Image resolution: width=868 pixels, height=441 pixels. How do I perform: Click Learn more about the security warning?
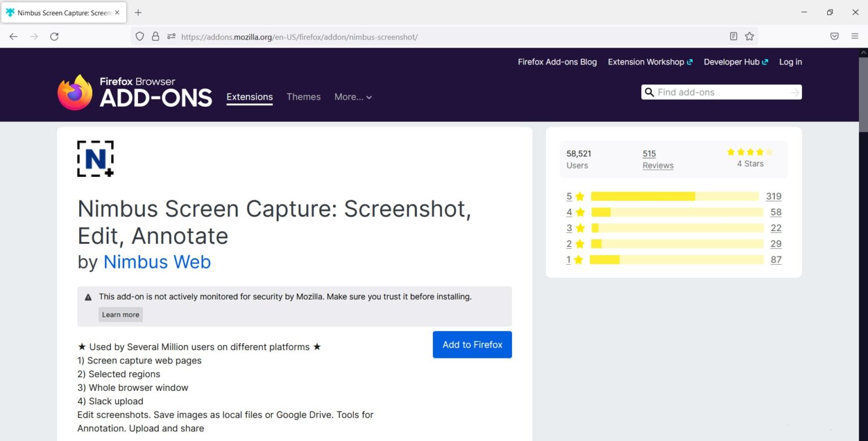click(x=120, y=314)
